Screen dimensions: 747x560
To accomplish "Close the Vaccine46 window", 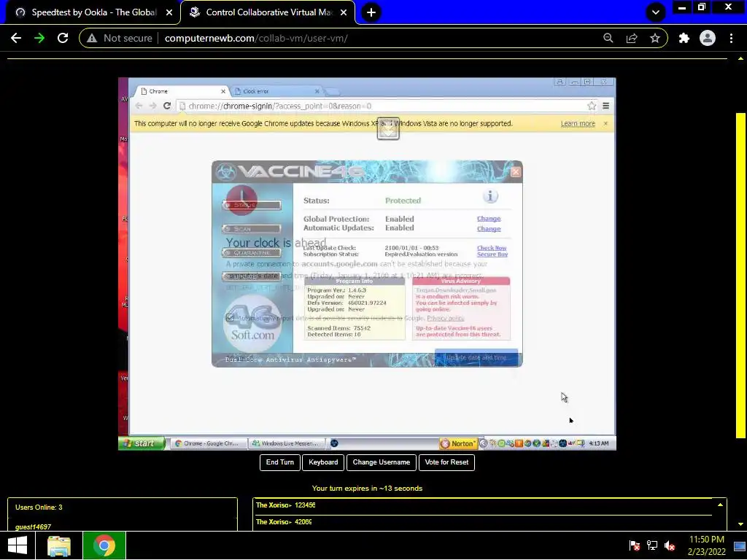I will point(516,172).
